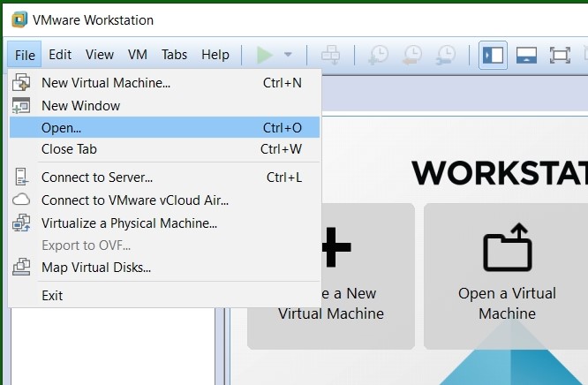The height and width of the screenshot is (385, 588).
Task: Select Connect to VMware vCloud Air
Action: (134, 200)
